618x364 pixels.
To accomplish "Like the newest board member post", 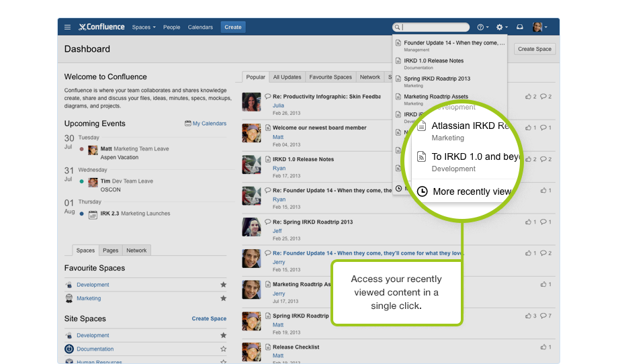I will (531, 128).
